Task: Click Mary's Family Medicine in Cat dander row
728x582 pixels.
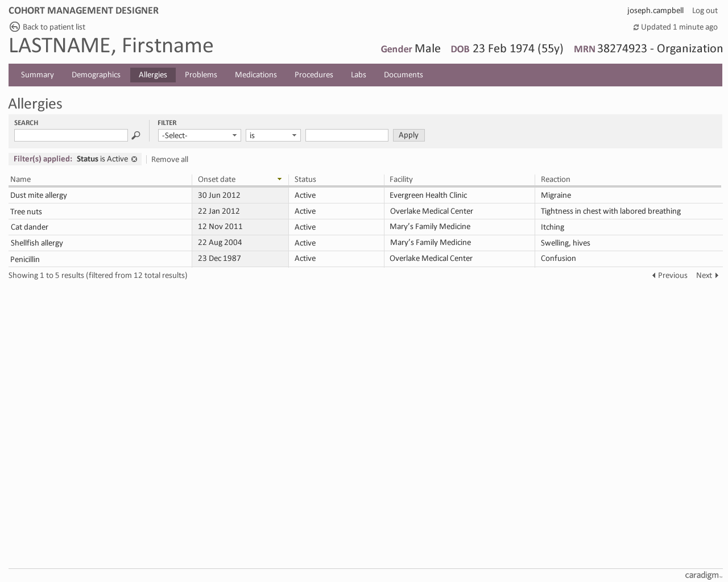Action: [430, 226]
